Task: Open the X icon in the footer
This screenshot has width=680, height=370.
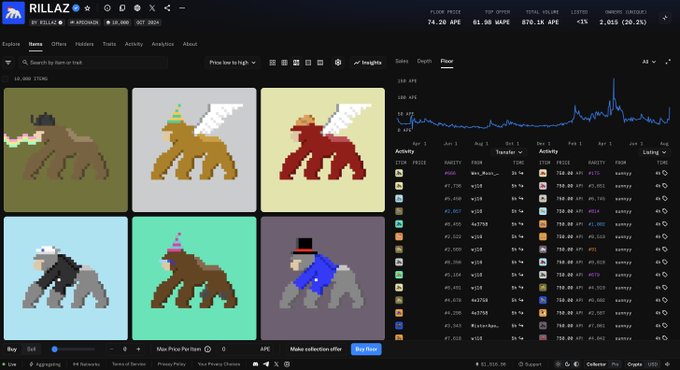Action: tap(276, 364)
